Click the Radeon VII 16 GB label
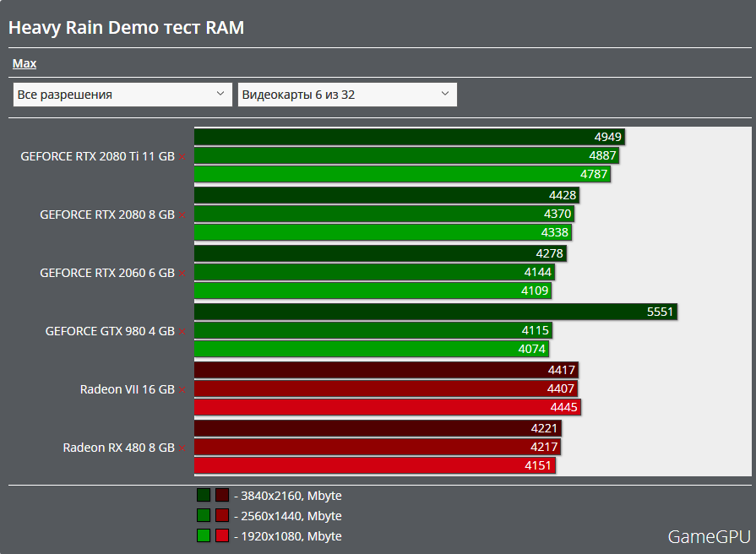Screen dimensions: 756x554 128,389
